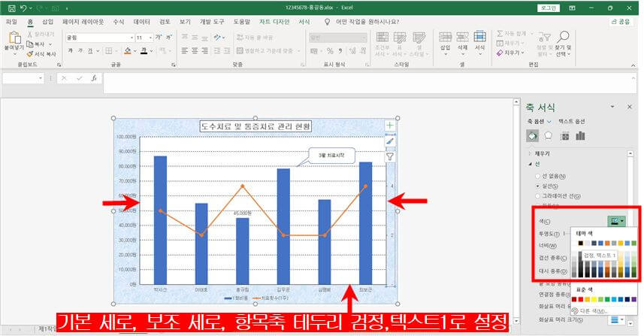
Task: Click the 로그인 (Sign in) button
Action: pos(549,8)
